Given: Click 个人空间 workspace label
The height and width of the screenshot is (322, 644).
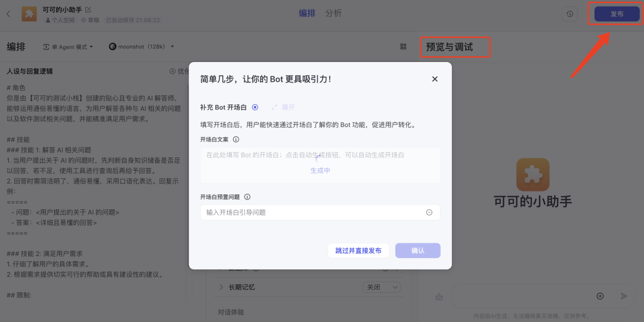Looking at the screenshot, I should click(61, 20).
